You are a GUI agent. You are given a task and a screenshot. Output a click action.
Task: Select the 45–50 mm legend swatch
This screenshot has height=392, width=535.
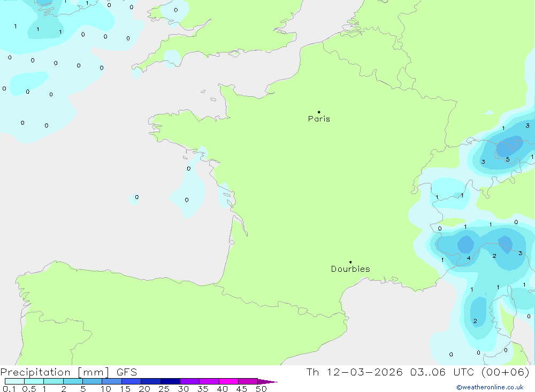(x=248, y=381)
